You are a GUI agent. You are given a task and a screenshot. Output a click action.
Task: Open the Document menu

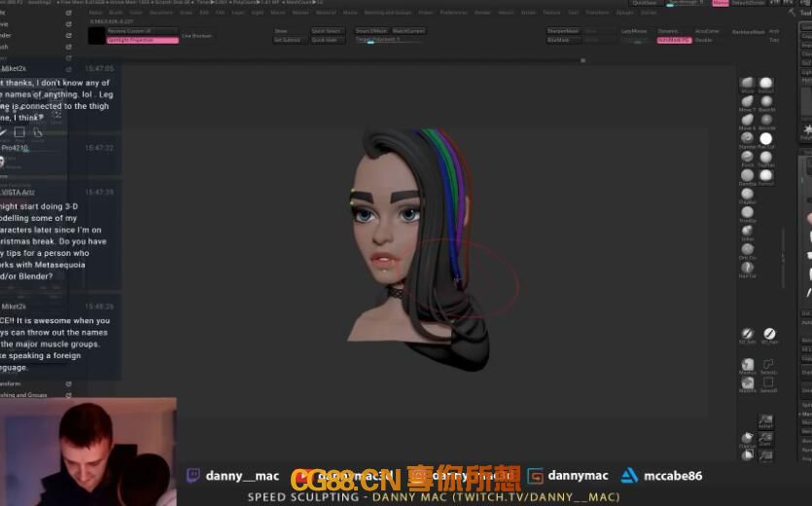pos(160,12)
